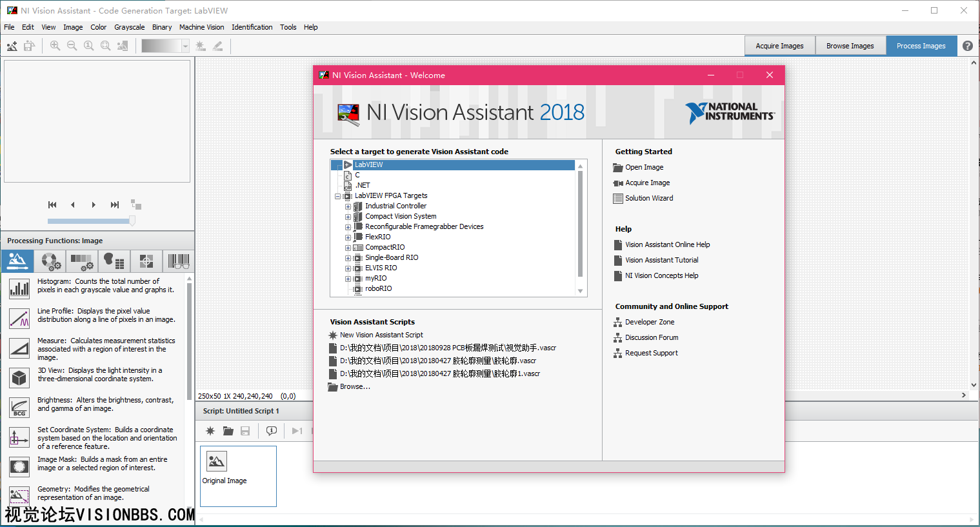Switch to the Acquire Images tab
This screenshot has height=527, width=980.
(x=779, y=46)
